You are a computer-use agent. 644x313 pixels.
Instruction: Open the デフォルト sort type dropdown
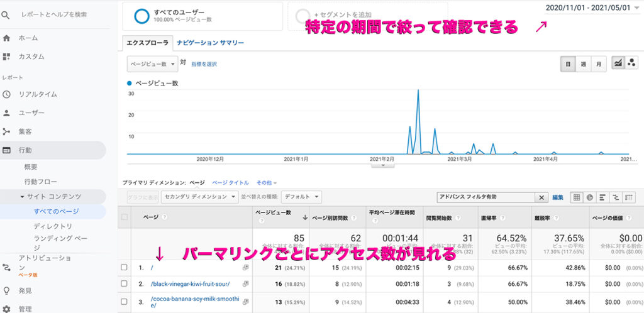301,197
